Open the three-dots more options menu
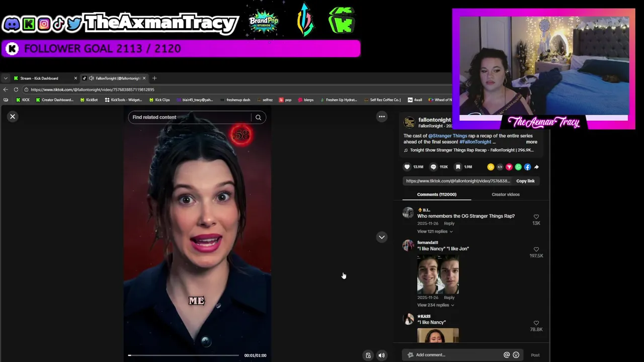 tap(382, 117)
